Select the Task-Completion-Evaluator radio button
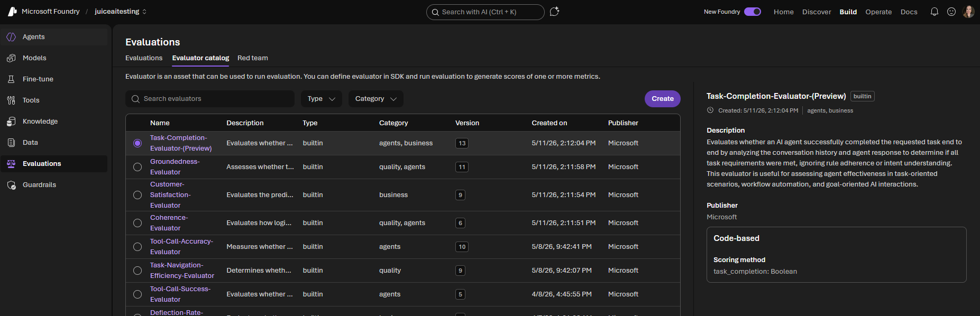The height and width of the screenshot is (316, 980). click(138, 143)
